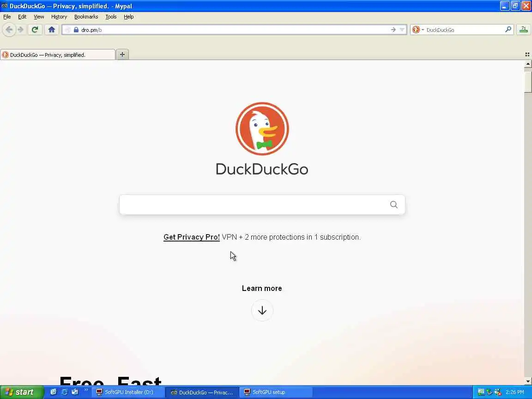Image resolution: width=532 pixels, height=399 pixels.
Task: Minimize the Mypal window
Action: pos(504,6)
